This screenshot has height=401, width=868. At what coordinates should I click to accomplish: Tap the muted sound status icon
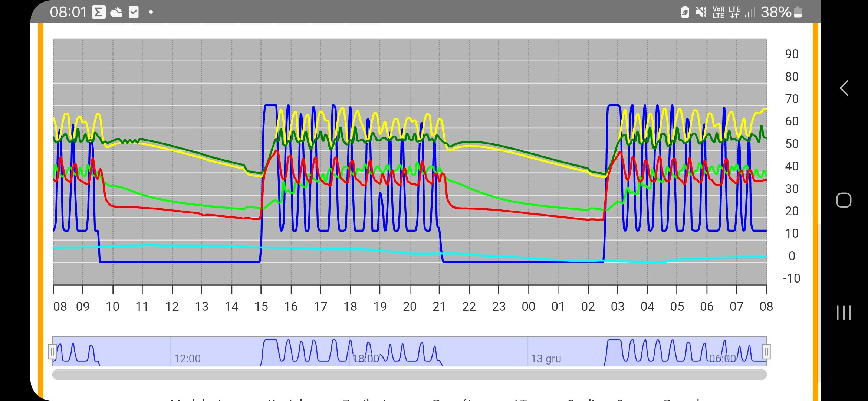click(x=701, y=12)
